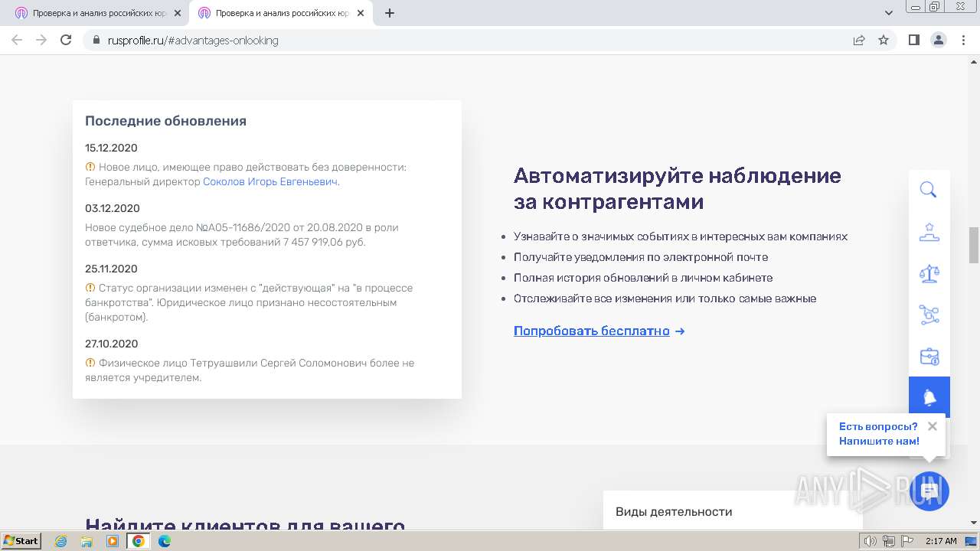Click the warning icon beside "Статус организации" entry

pyautogui.click(x=90, y=288)
